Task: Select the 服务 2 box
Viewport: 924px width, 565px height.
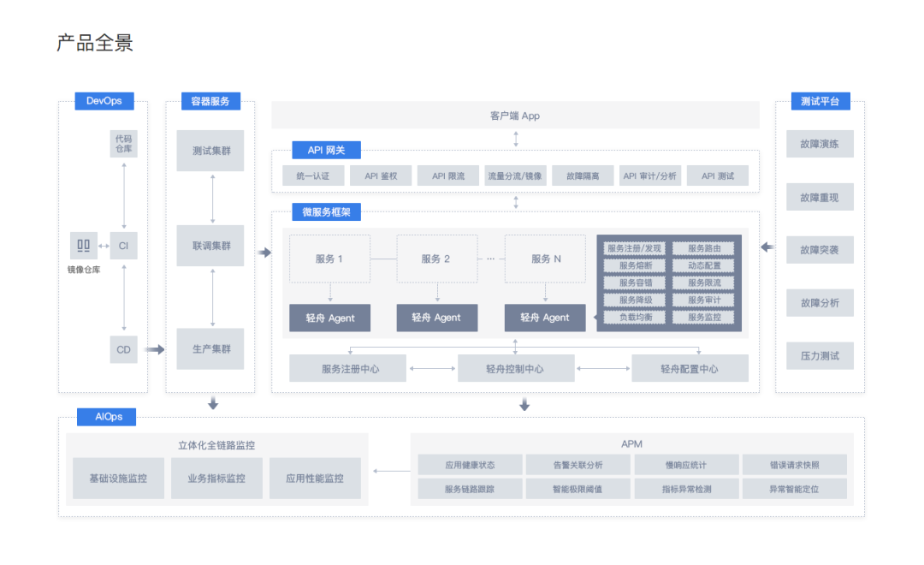Action: [x=436, y=259]
